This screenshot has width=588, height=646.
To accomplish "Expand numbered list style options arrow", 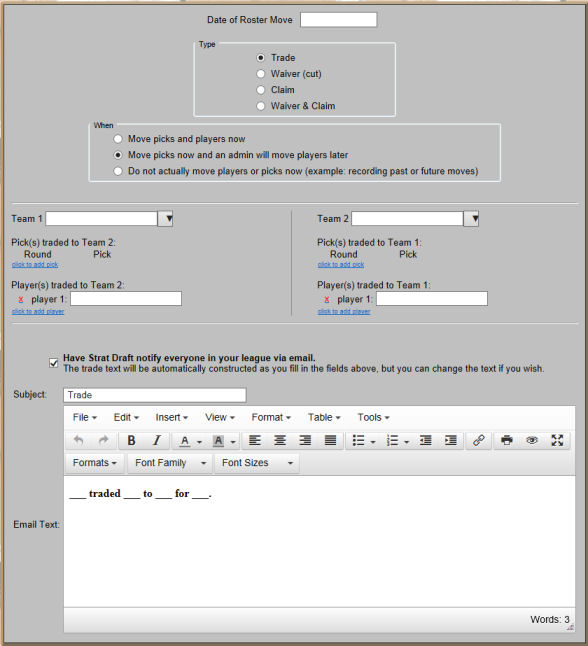I will pyautogui.click(x=407, y=442).
